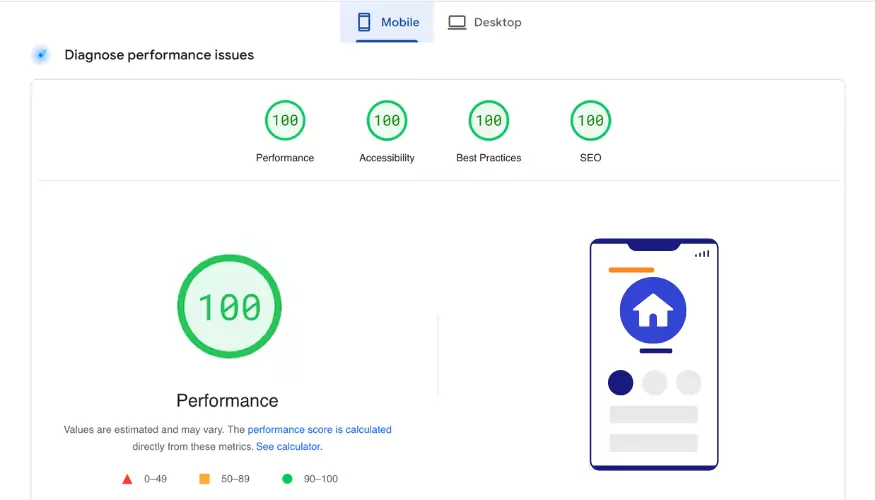Click the dark blue dot in phone preview
The width and height of the screenshot is (875, 500).
click(621, 382)
